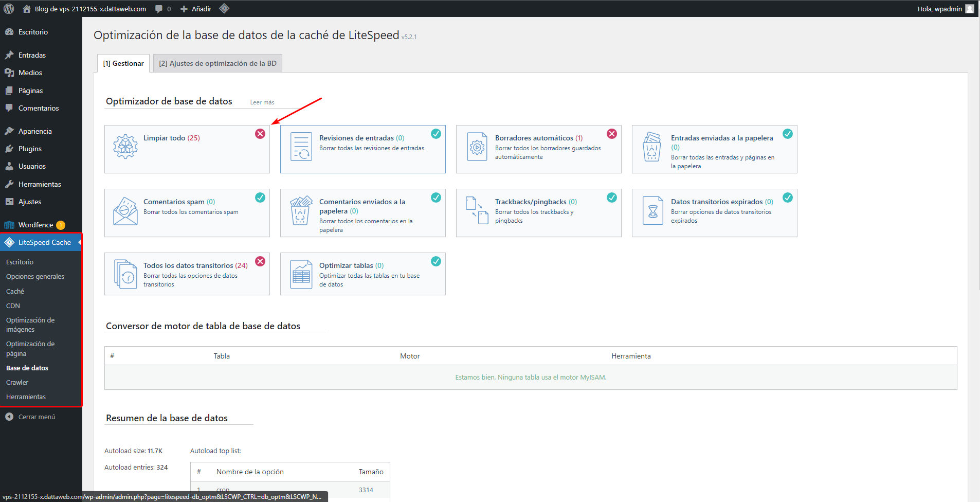Click green check on Entradas enviadas a la papelera
980x502 pixels.
coord(788,134)
